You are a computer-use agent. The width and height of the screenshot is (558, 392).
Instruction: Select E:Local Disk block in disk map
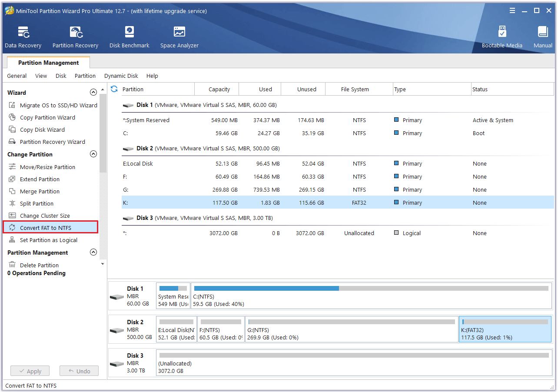pos(176,329)
